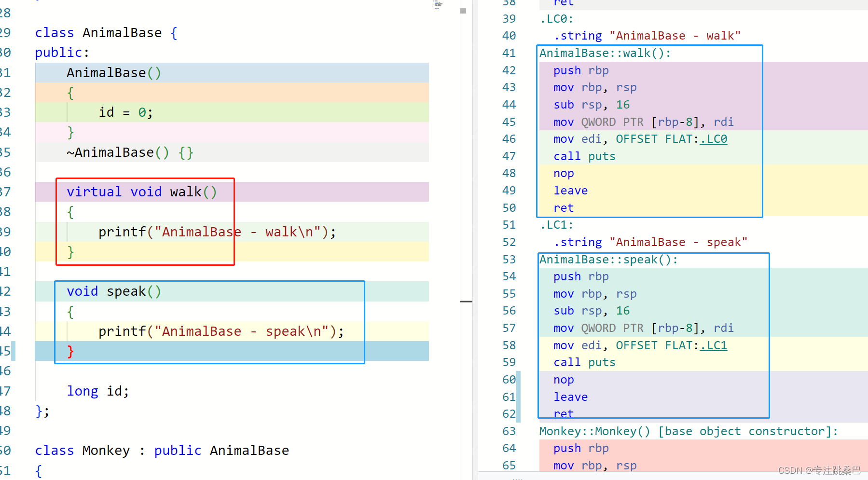This screenshot has width=868, height=480.
Task: Select line number 41 in the assembly gutter
Action: [x=509, y=53]
